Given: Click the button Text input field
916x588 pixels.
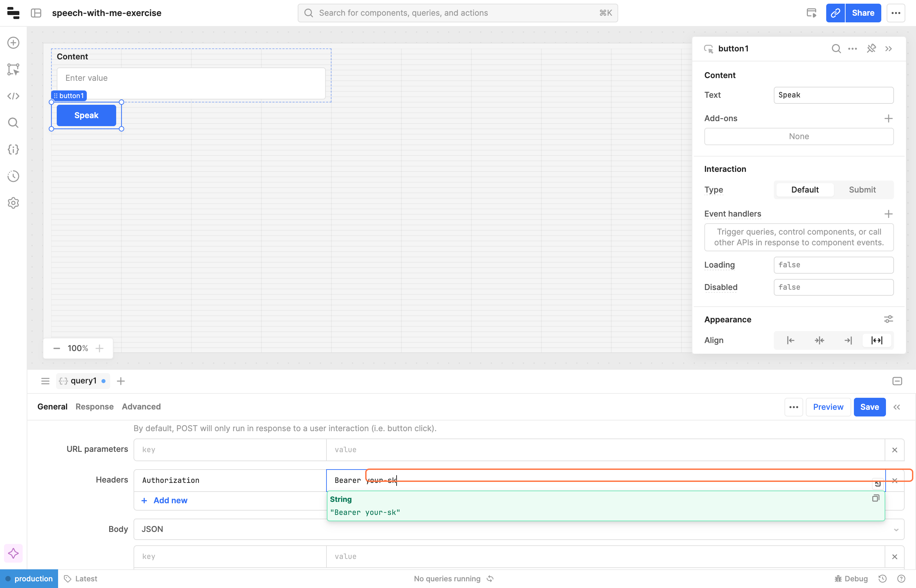Looking at the screenshot, I should click(833, 95).
